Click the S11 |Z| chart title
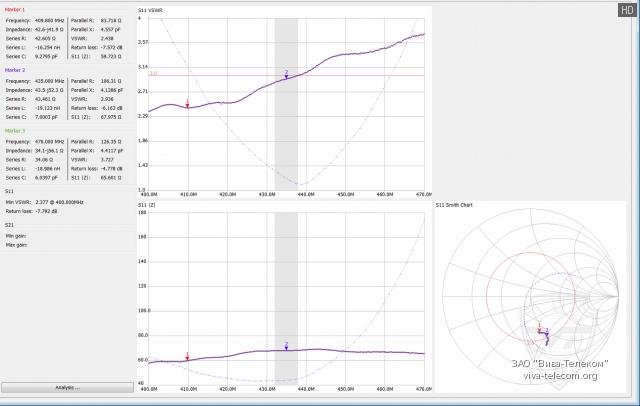The height and width of the screenshot is (406, 640). (x=150, y=204)
